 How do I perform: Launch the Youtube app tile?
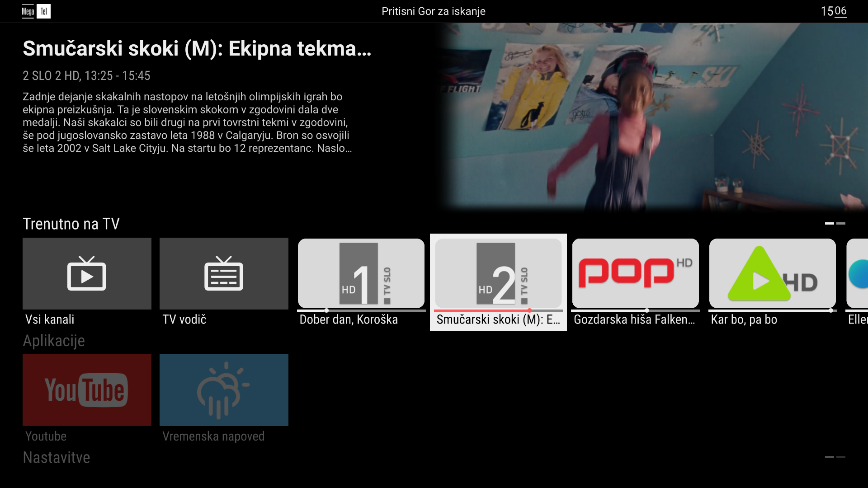pos(87,390)
